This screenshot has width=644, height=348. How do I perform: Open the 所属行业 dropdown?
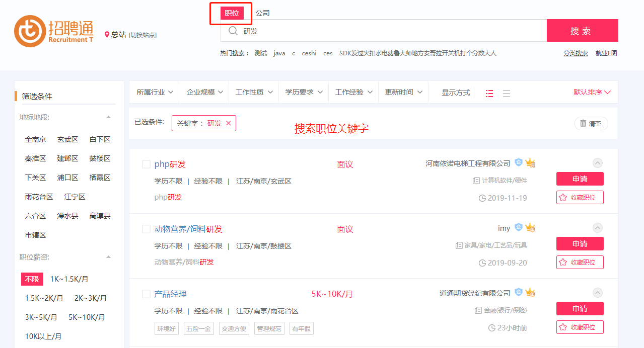click(x=155, y=93)
